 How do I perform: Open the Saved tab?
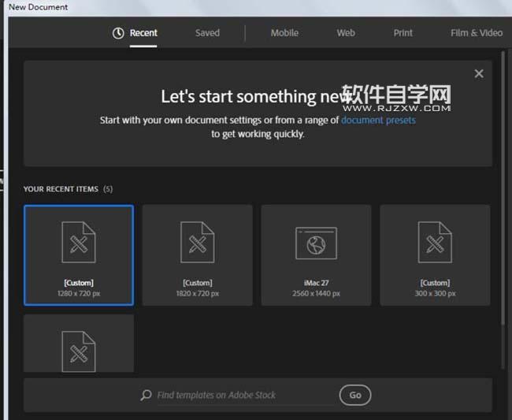(207, 33)
